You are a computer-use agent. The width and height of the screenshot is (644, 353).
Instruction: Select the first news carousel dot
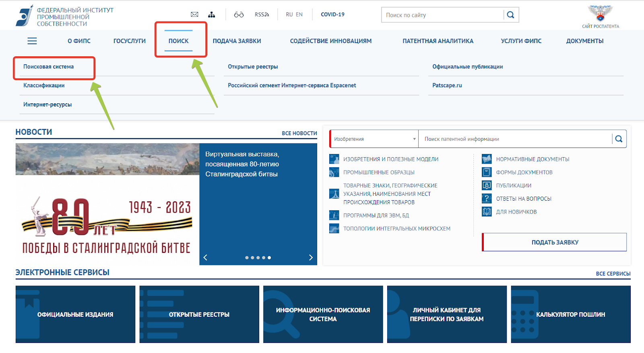(247, 258)
